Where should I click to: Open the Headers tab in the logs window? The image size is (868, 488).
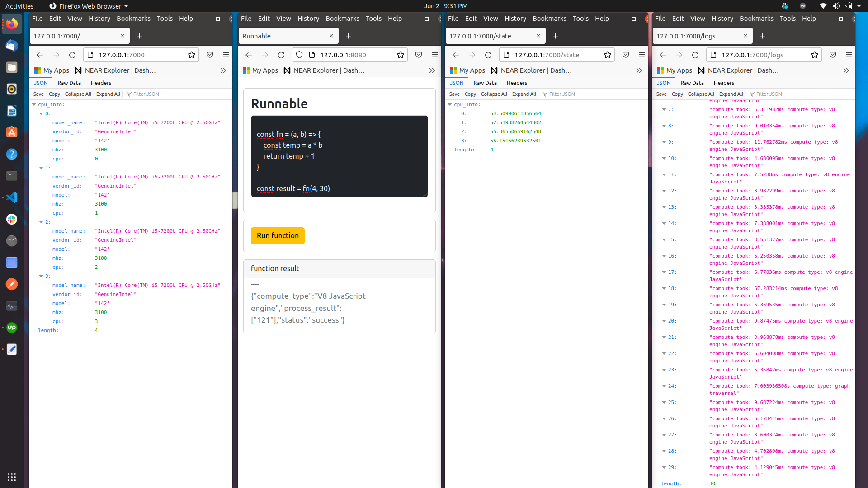point(724,83)
